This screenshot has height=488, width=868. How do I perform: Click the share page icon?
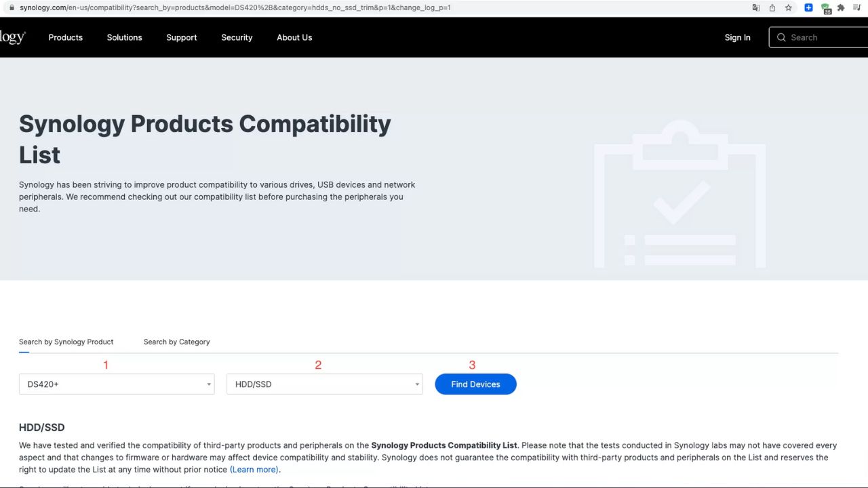pyautogui.click(x=772, y=7)
